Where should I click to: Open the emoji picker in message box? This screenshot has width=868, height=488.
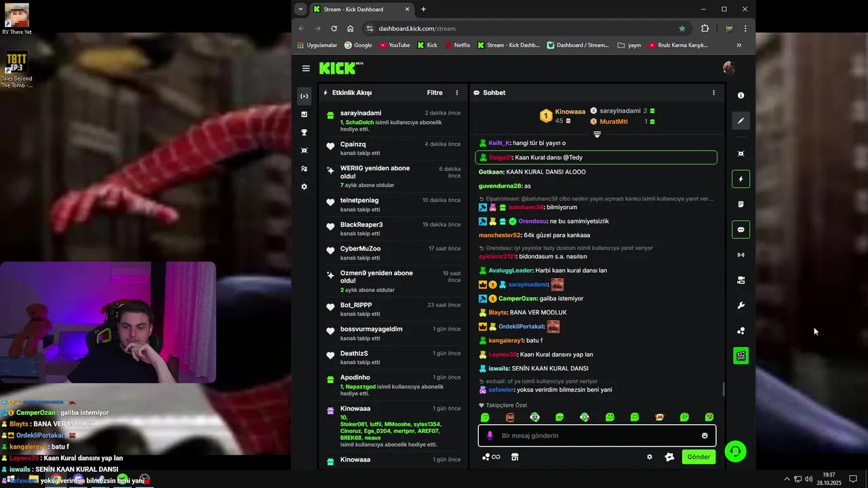click(x=705, y=436)
